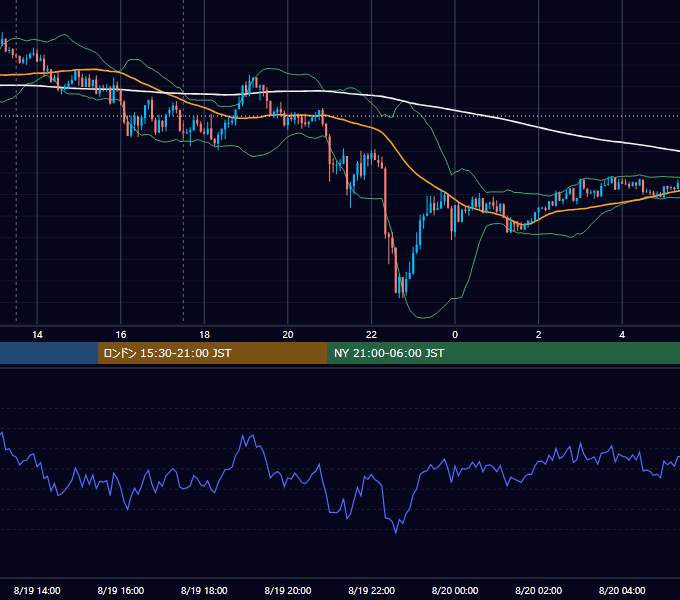Click the oscillator's lowest trough point
The image size is (680, 600).
tap(396, 533)
